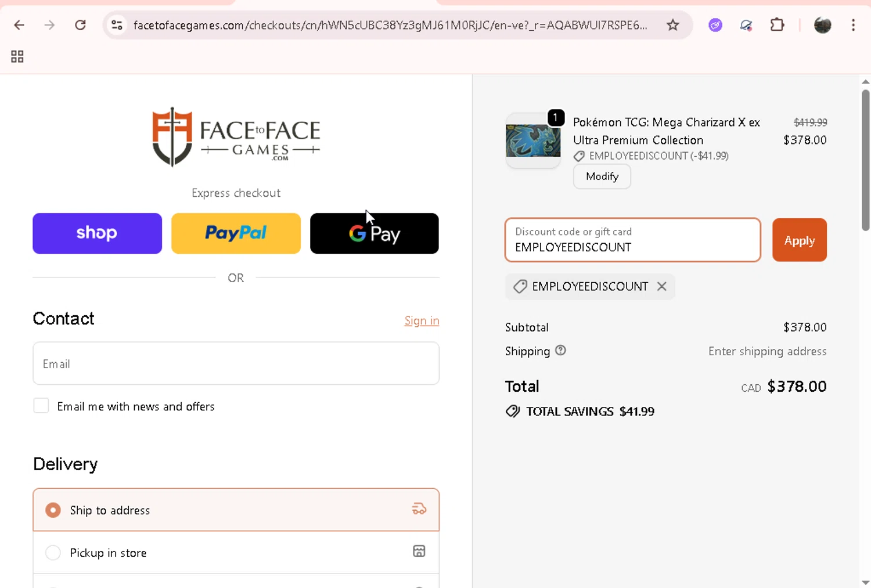
Task: Show shipping info help icon
Action: pyautogui.click(x=560, y=351)
